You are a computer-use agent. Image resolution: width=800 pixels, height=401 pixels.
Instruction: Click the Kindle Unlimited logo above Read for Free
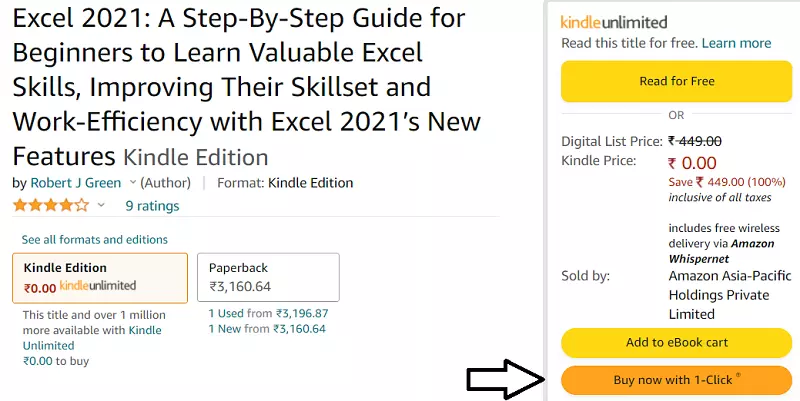(x=614, y=22)
